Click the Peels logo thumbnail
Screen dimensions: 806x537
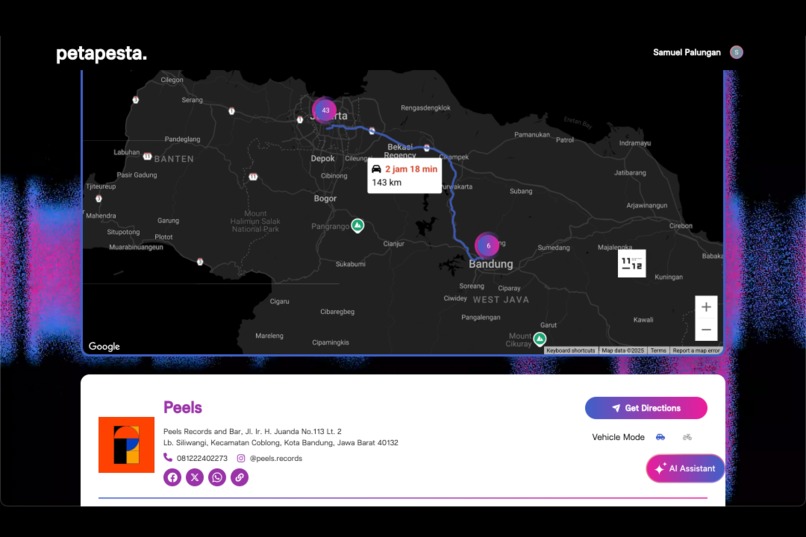tap(126, 445)
